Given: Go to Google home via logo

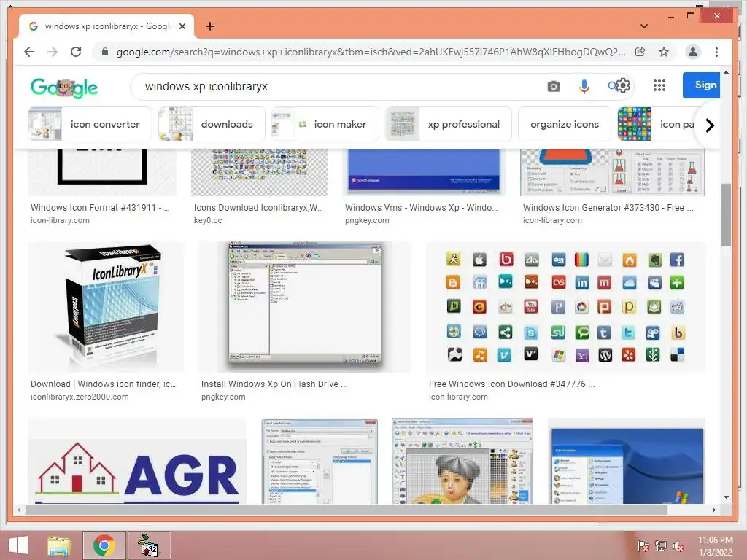Looking at the screenshot, I should (64, 87).
